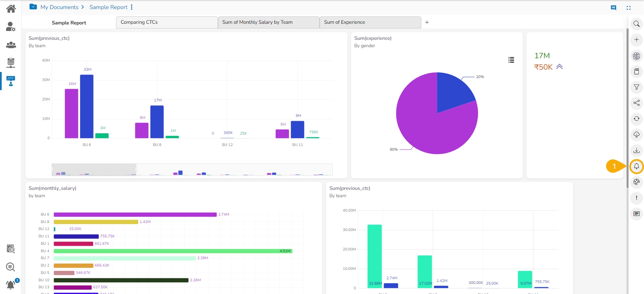Click the share icon in right toolbar

tap(636, 103)
